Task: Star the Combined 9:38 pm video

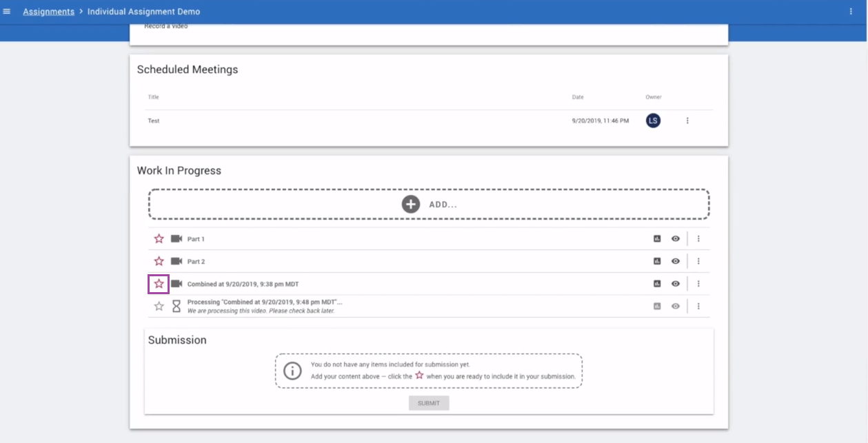Action: [159, 284]
